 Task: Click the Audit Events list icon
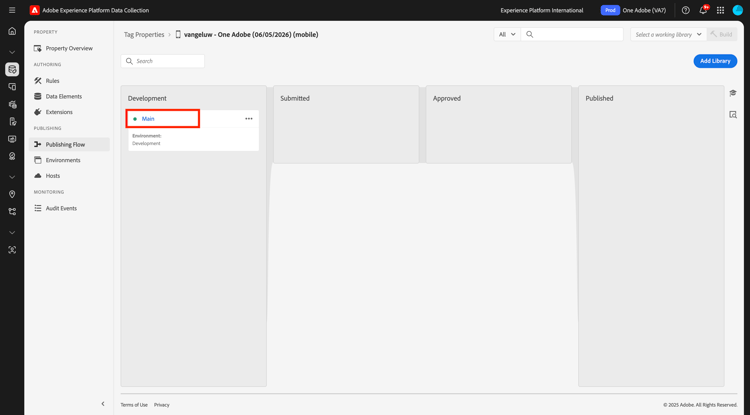(38, 208)
